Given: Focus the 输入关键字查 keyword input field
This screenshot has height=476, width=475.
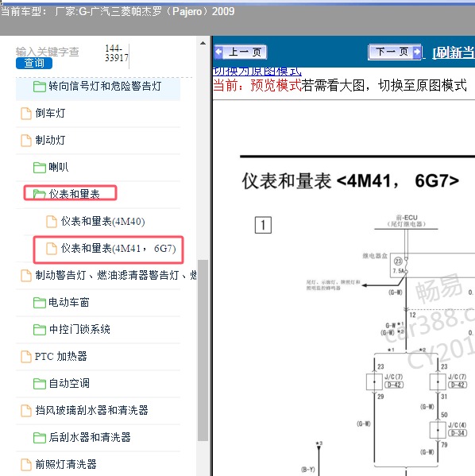Looking at the screenshot, I should (x=48, y=52).
